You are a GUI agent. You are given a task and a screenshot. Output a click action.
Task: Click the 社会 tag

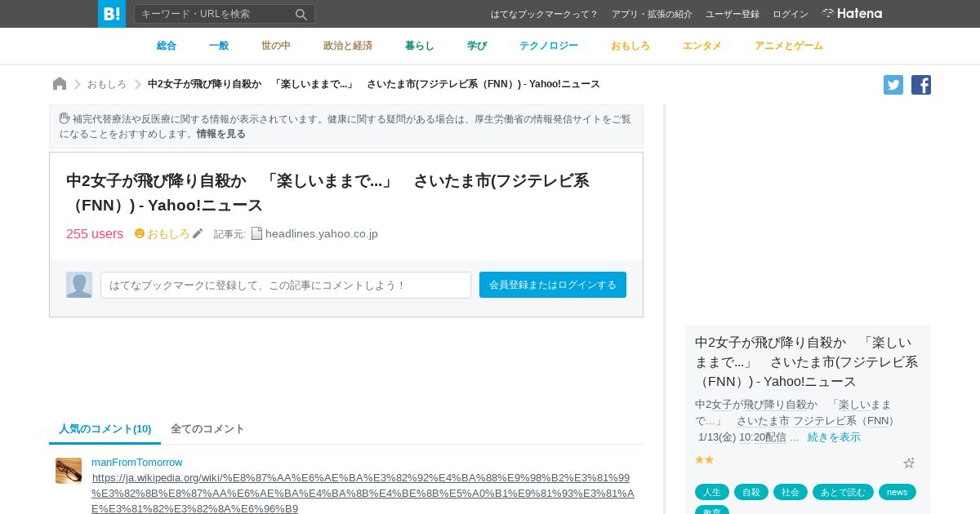791,492
